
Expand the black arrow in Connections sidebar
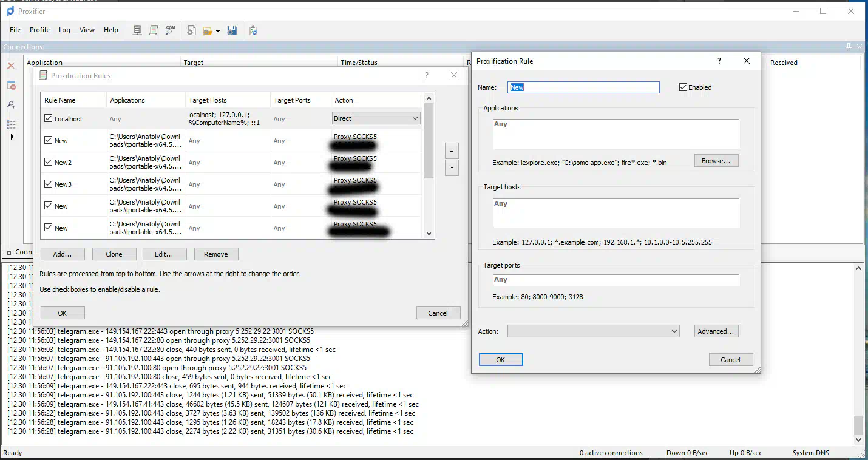pos(12,137)
